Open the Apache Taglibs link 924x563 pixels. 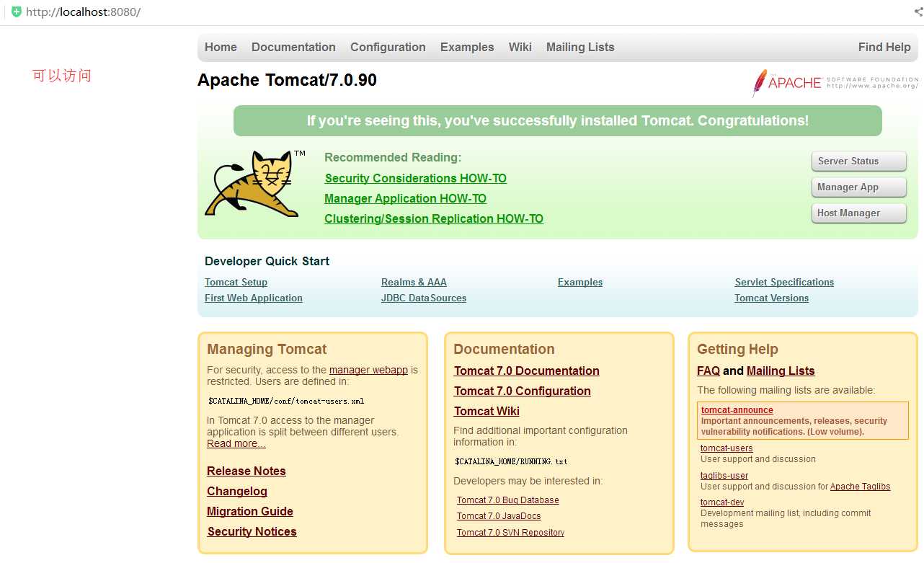point(861,487)
